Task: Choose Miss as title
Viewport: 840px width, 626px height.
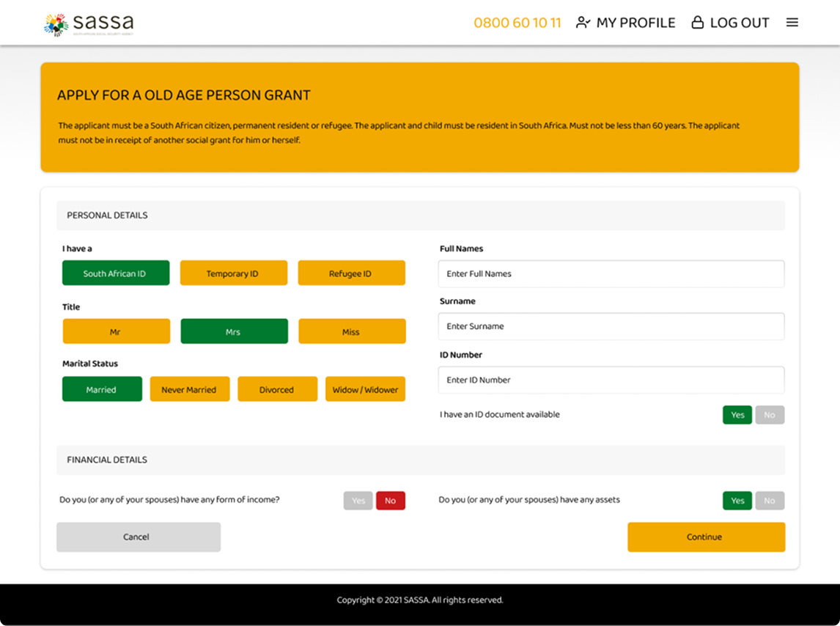Action: (x=351, y=331)
